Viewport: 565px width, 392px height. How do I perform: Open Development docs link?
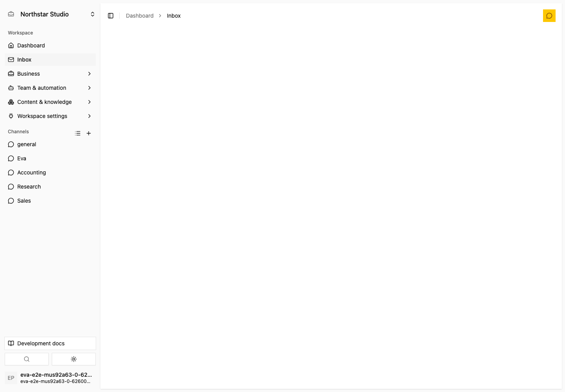50,343
